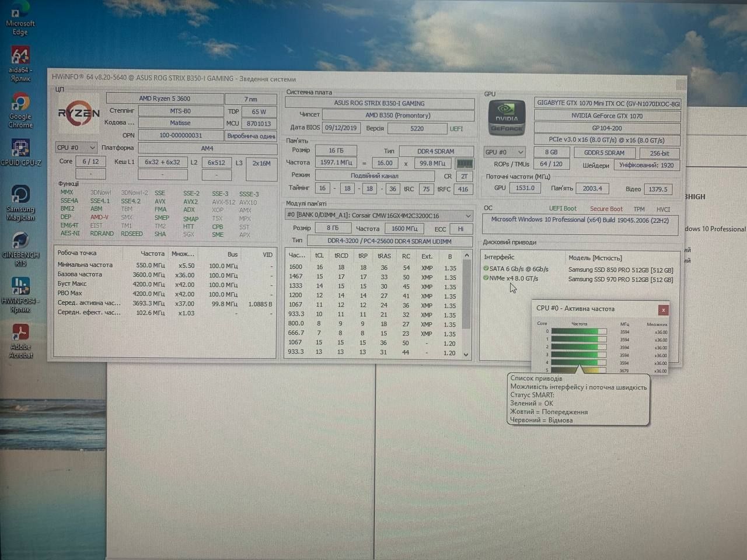Click the L3 cache 2x16M field
This screenshot has height=560, width=747.
[x=261, y=168]
